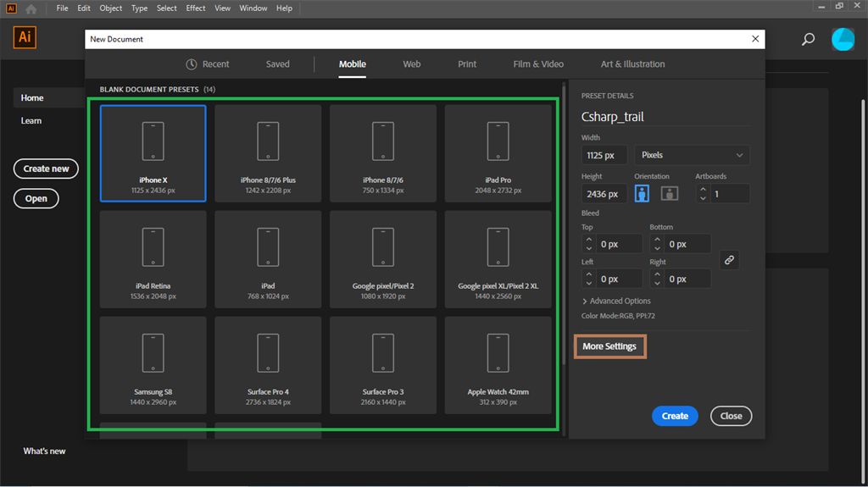Image resolution: width=868 pixels, height=487 pixels.
Task: Switch to the Art & Illustration tab
Action: tap(632, 64)
